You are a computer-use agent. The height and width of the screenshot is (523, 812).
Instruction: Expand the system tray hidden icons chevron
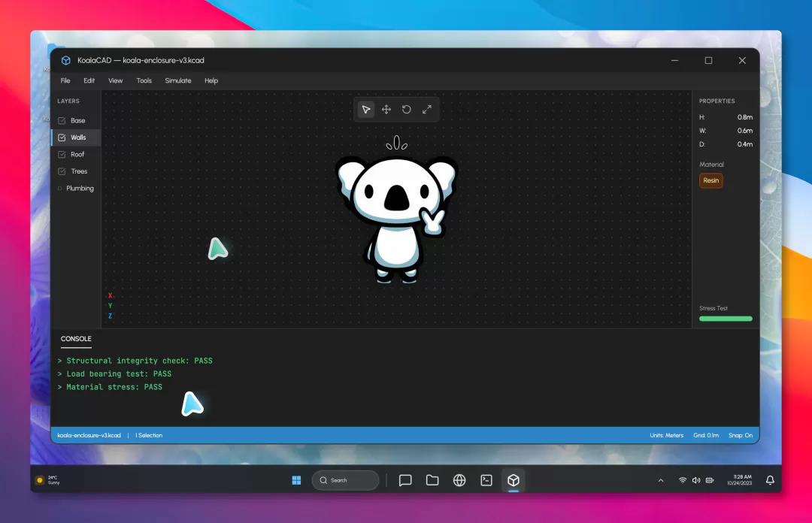(x=661, y=480)
